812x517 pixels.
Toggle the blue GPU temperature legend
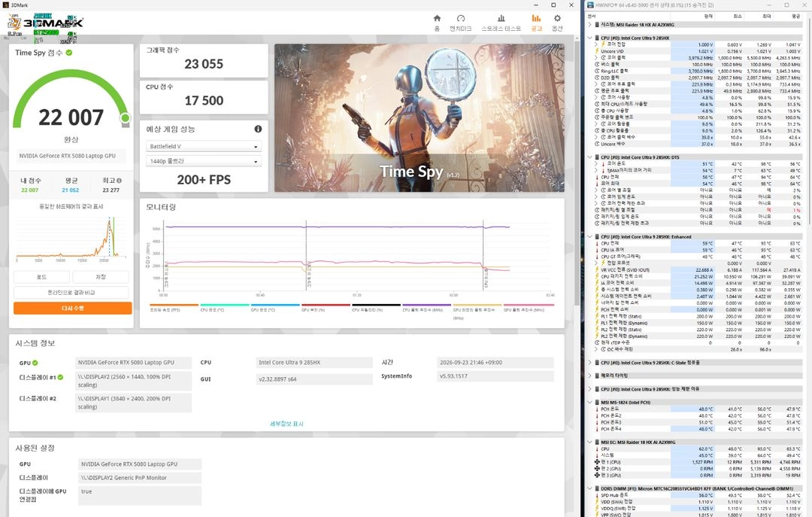click(x=275, y=308)
